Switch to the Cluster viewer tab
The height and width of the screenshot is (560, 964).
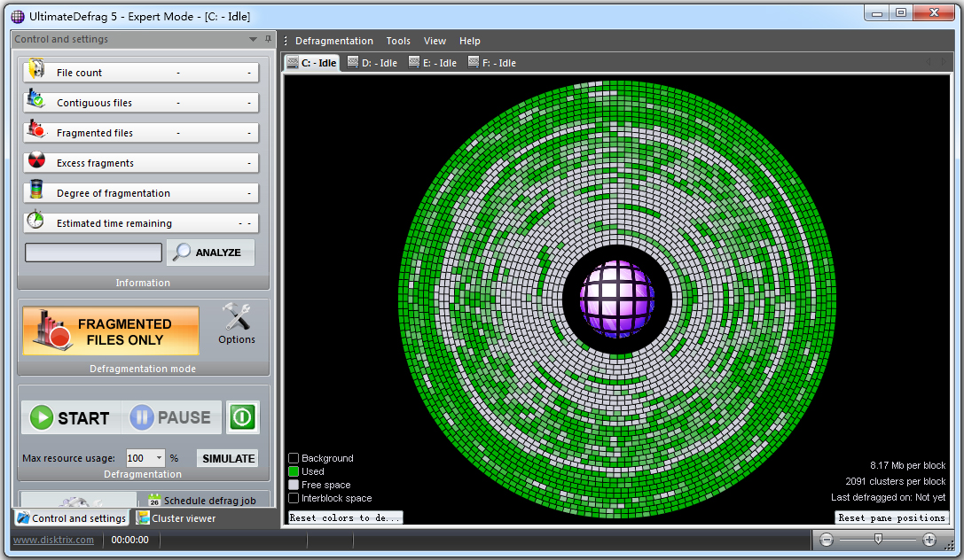coord(177,518)
